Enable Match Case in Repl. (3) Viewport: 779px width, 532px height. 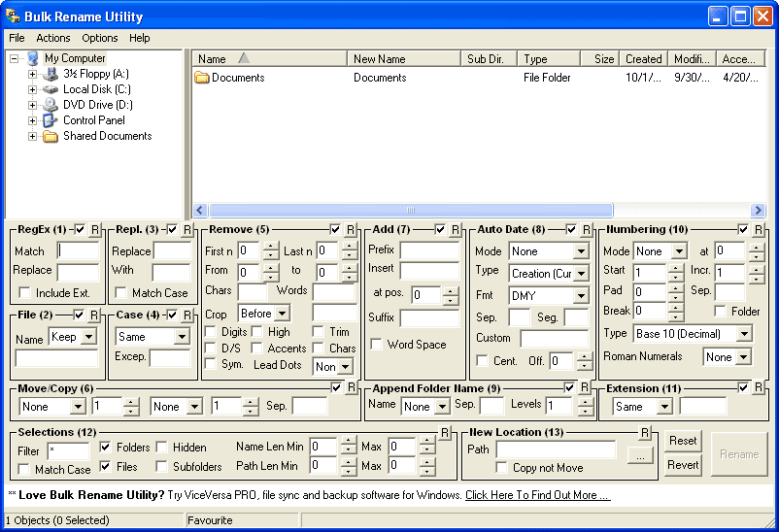[120, 292]
